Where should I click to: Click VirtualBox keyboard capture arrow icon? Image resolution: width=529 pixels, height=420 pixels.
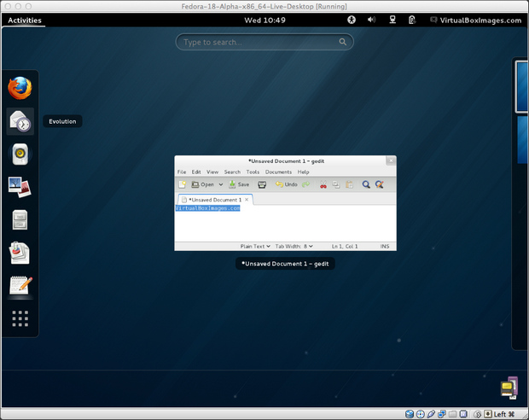pos(488,414)
